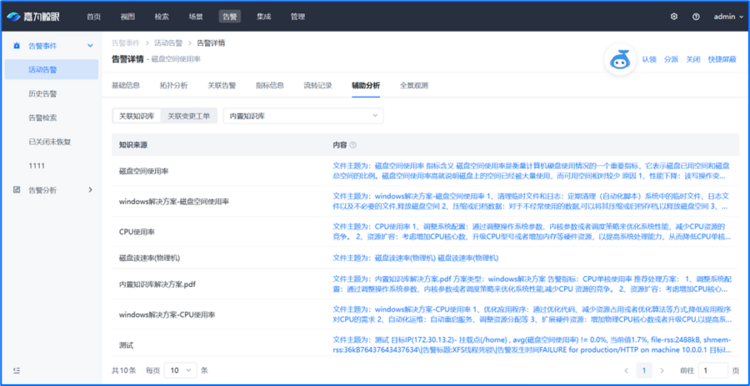Click the 告警事件 alarm bell icon
The height and width of the screenshot is (386, 750).
[x=17, y=46]
